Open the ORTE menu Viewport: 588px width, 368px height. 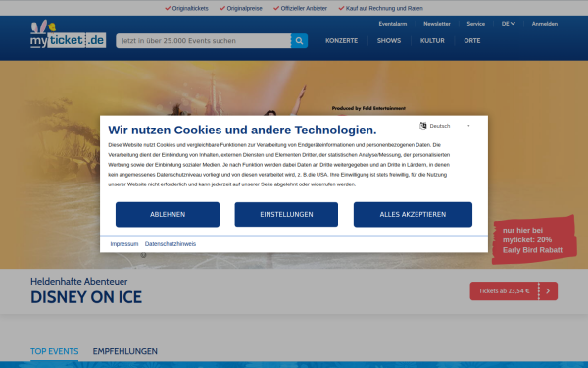471,41
